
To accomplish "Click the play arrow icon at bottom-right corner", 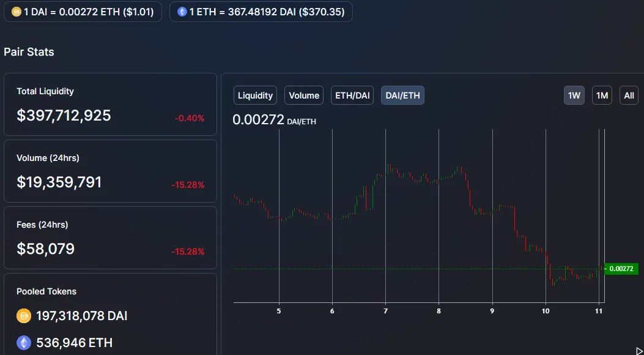I will pyautogui.click(x=640, y=351).
